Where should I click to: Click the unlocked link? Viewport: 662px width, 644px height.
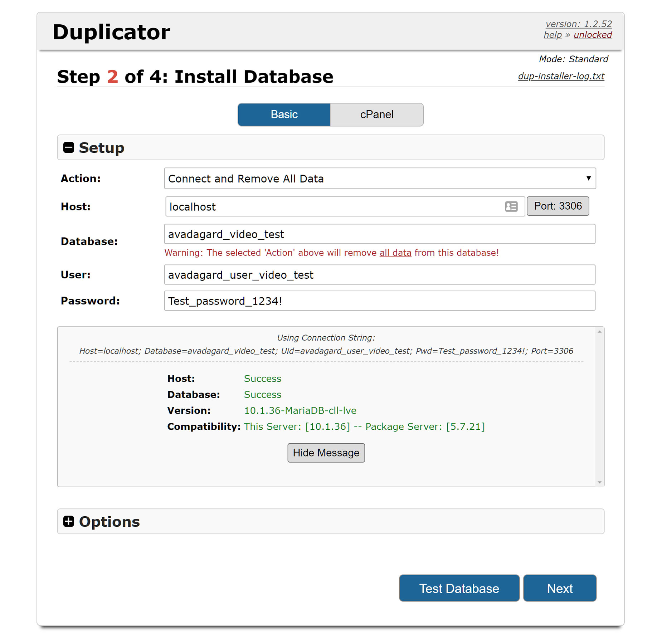[x=593, y=35]
